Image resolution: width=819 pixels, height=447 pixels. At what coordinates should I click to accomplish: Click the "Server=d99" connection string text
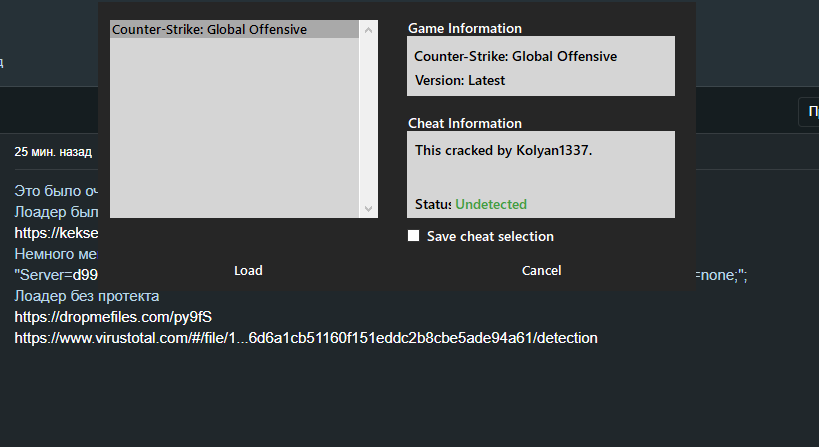click(56, 275)
